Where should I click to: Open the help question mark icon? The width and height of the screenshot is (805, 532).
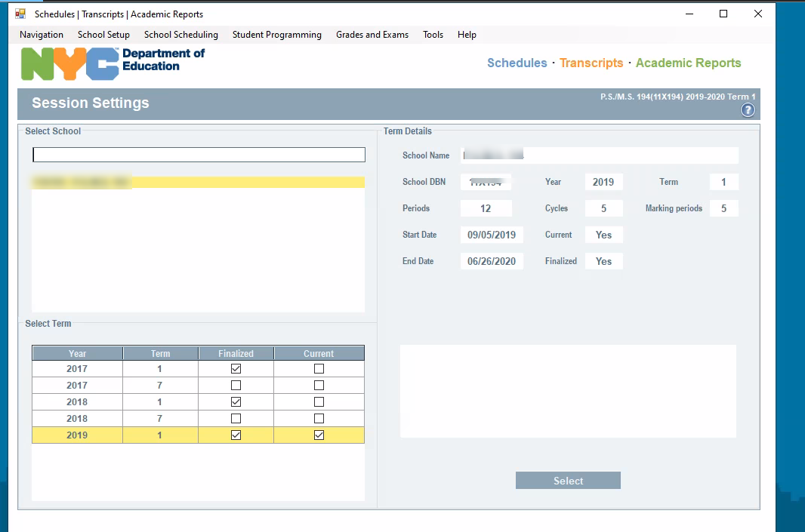tap(748, 109)
